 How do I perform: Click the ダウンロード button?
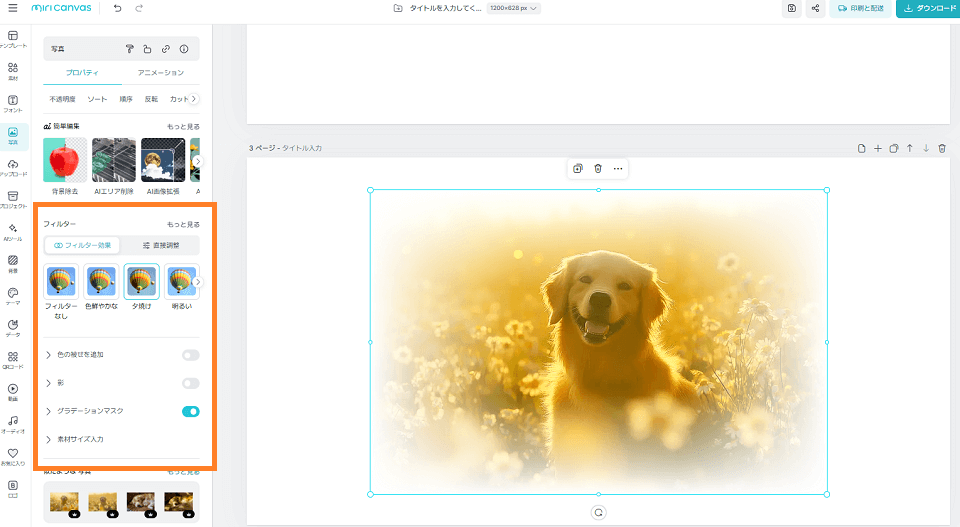[x=928, y=8]
